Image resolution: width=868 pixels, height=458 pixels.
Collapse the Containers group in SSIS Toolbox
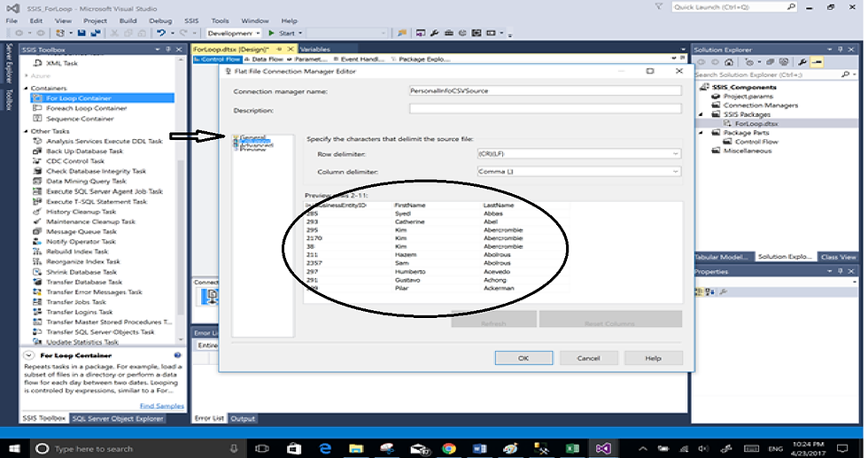(26, 89)
